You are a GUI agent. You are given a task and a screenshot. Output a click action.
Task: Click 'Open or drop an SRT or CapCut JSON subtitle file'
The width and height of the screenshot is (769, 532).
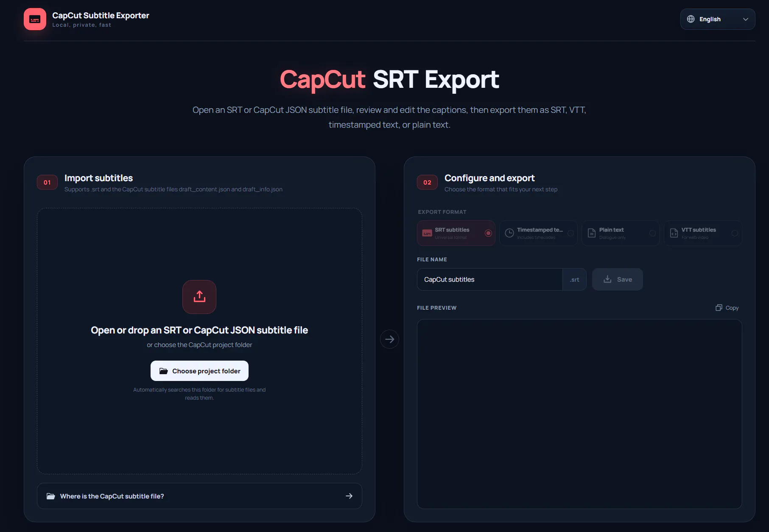pos(199,330)
